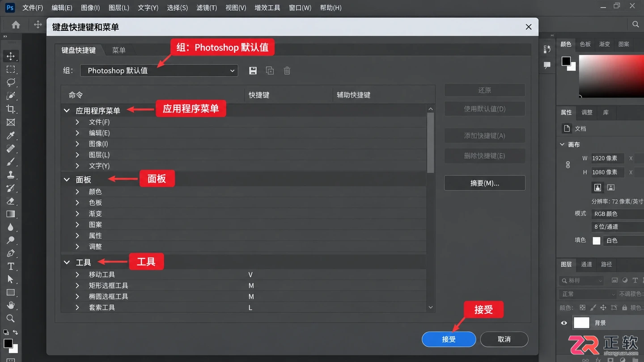Collapse the 工具 section
This screenshot has width=644, height=362.
pyautogui.click(x=67, y=262)
